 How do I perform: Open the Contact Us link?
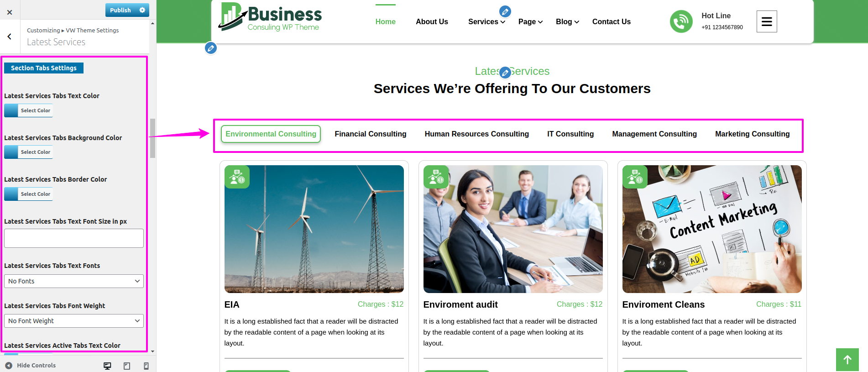(x=611, y=22)
